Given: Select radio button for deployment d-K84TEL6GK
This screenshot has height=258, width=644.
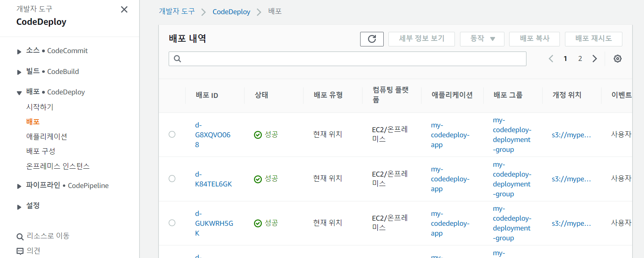Looking at the screenshot, I should (x=172, y=179).
